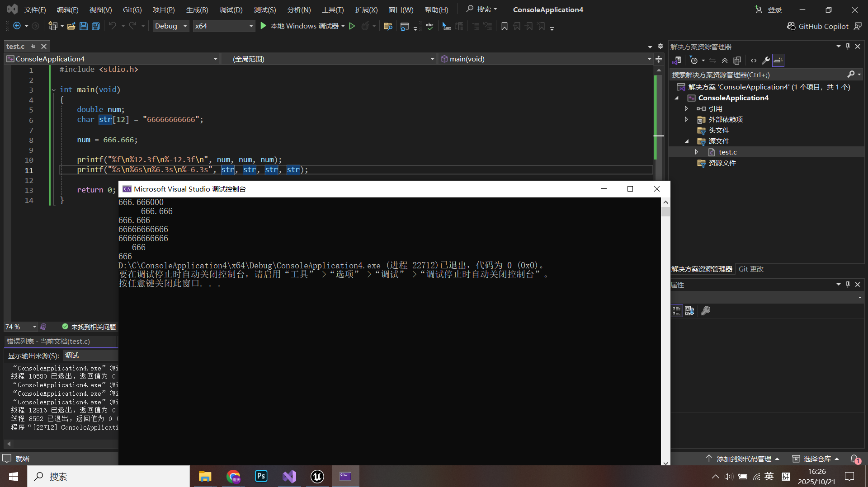Select the 头文件 folder in Solution Explorer

(x=718, y=131)
